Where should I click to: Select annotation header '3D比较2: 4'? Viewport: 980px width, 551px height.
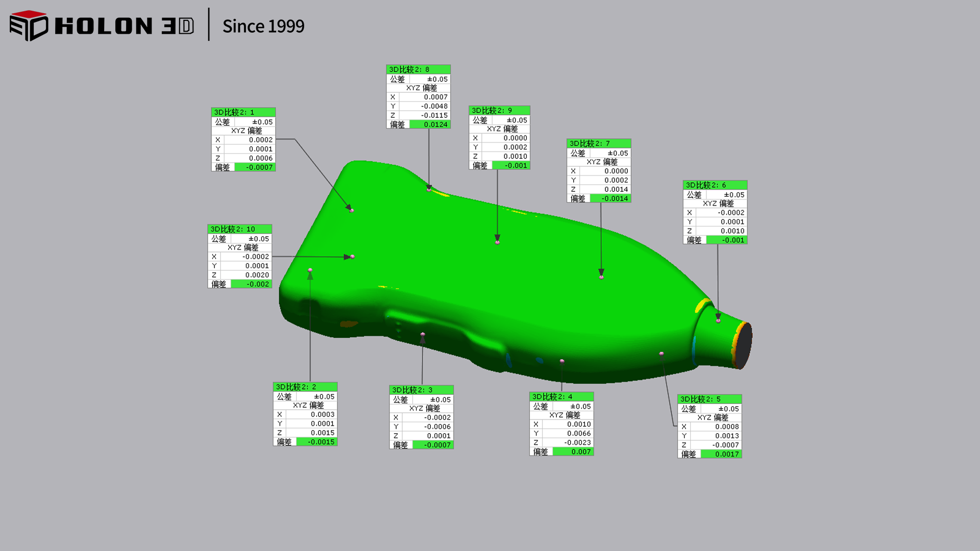pyautogui.click(x=561, y=396)
